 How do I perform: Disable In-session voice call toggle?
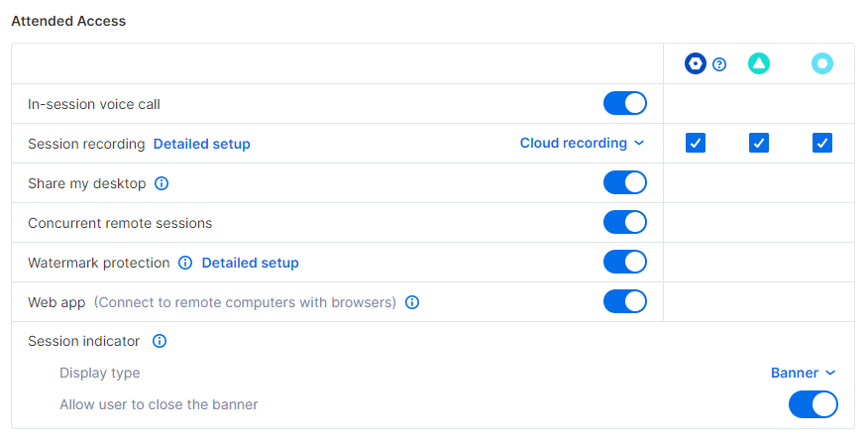[x=625, y=103]
